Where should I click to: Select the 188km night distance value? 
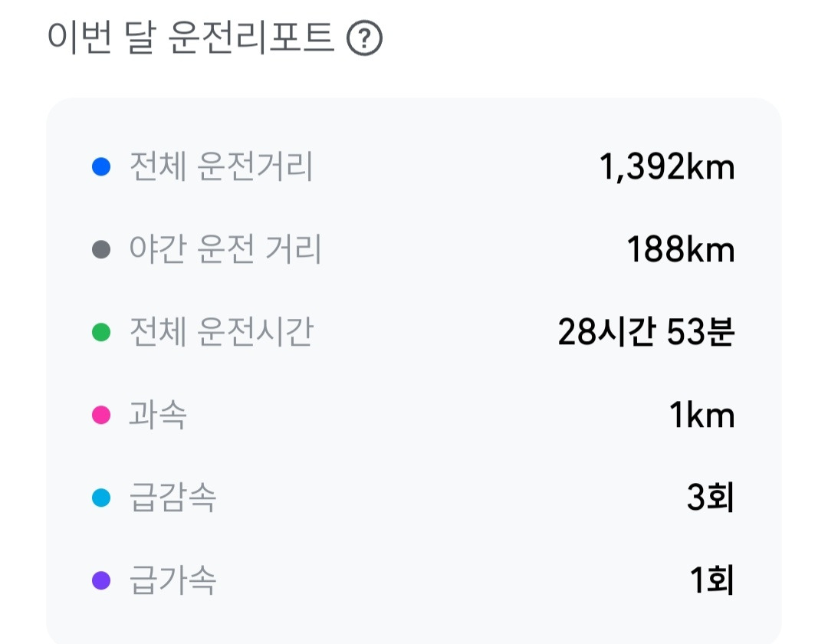point(682,250)
